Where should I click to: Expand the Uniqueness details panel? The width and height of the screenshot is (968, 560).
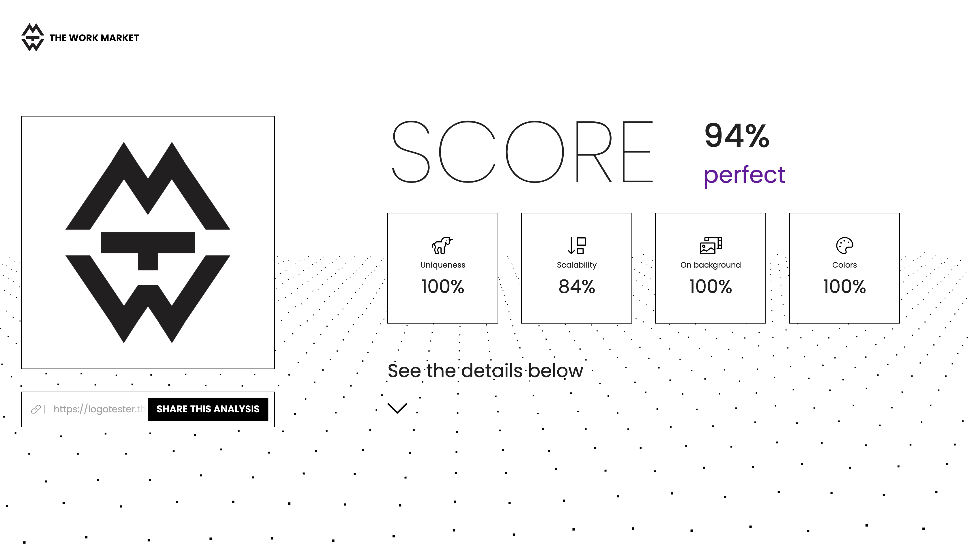point(442,268)
